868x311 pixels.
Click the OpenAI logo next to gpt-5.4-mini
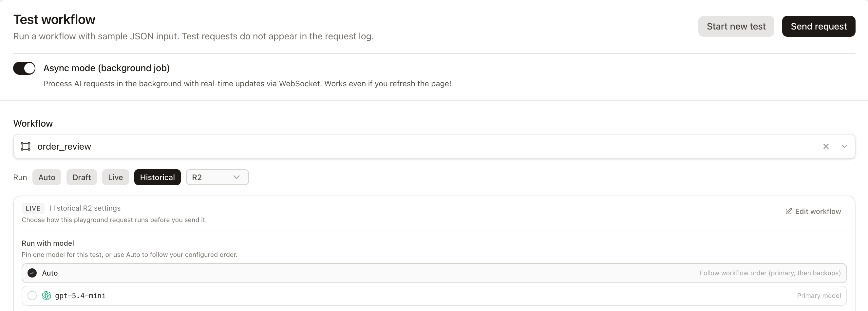point(47,296)
